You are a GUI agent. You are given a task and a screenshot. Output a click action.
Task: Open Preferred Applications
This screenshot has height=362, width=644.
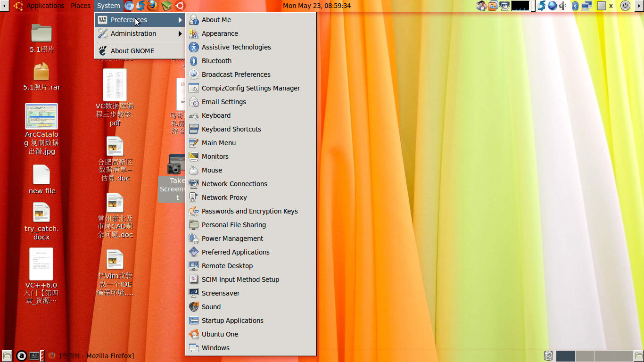250,252
